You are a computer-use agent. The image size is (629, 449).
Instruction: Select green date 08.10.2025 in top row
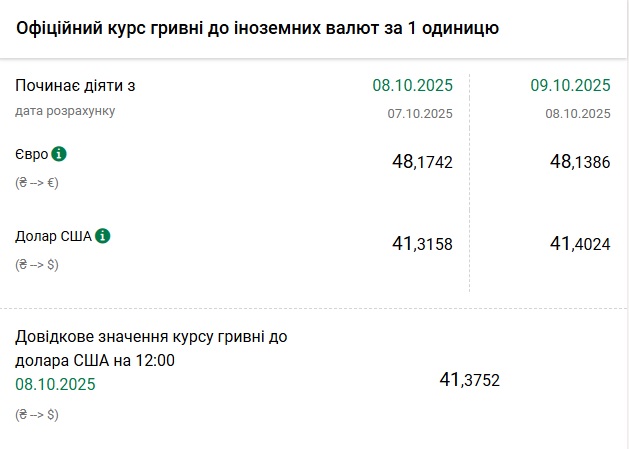coord(412,86)
